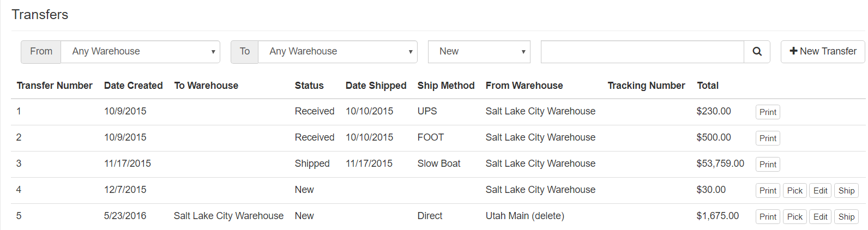Pick items for transfer 5

pyautogui.click(x=794, y=217)
